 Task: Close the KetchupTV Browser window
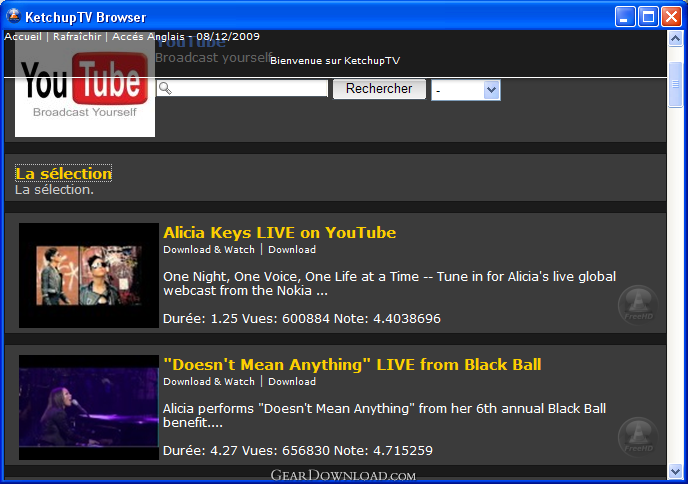click(x=671, y=17)
